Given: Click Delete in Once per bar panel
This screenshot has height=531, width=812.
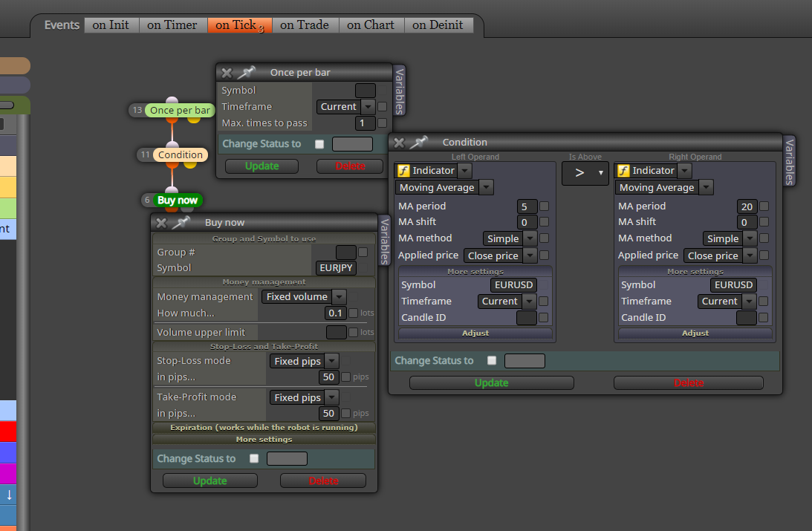Looking at the screenshot, I should tap(350, 166).
